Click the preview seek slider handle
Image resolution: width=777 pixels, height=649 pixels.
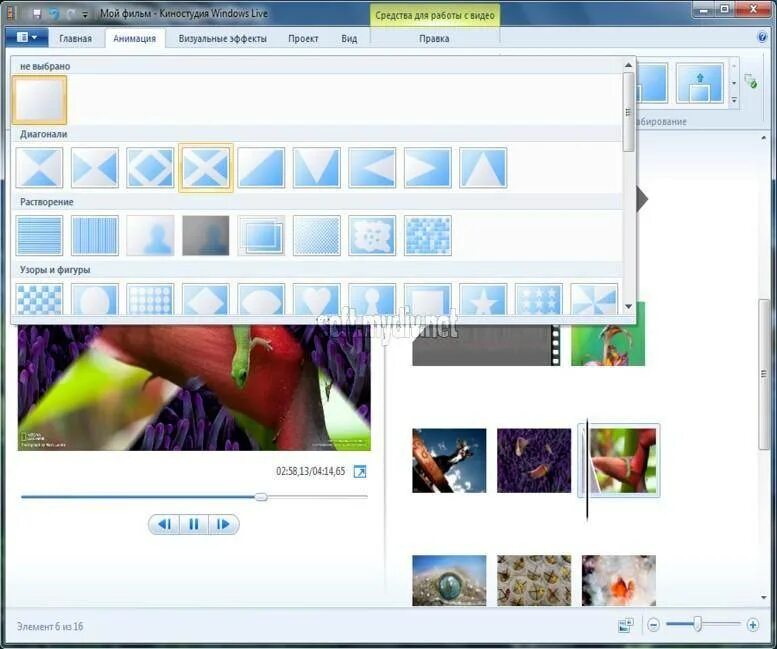(261, 497)
